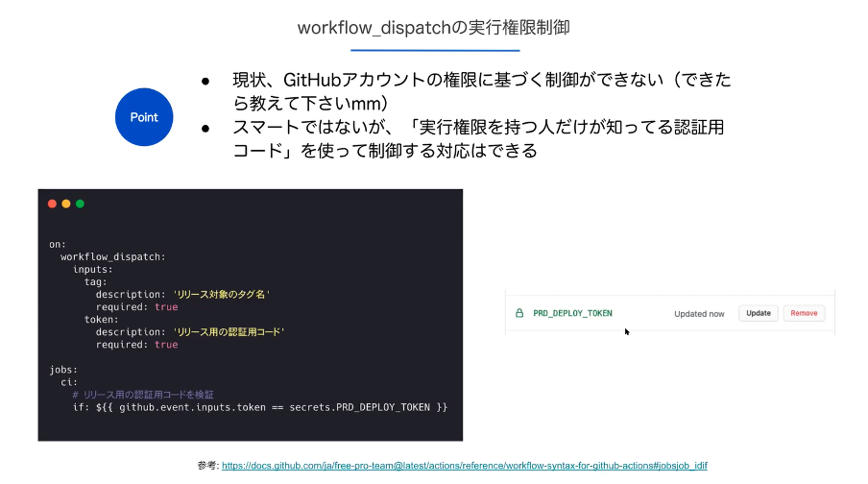The image size is (868, 484).
Task: Click the '参考:' label before the link
Action: pyautogui.click(x=208, y=465)
